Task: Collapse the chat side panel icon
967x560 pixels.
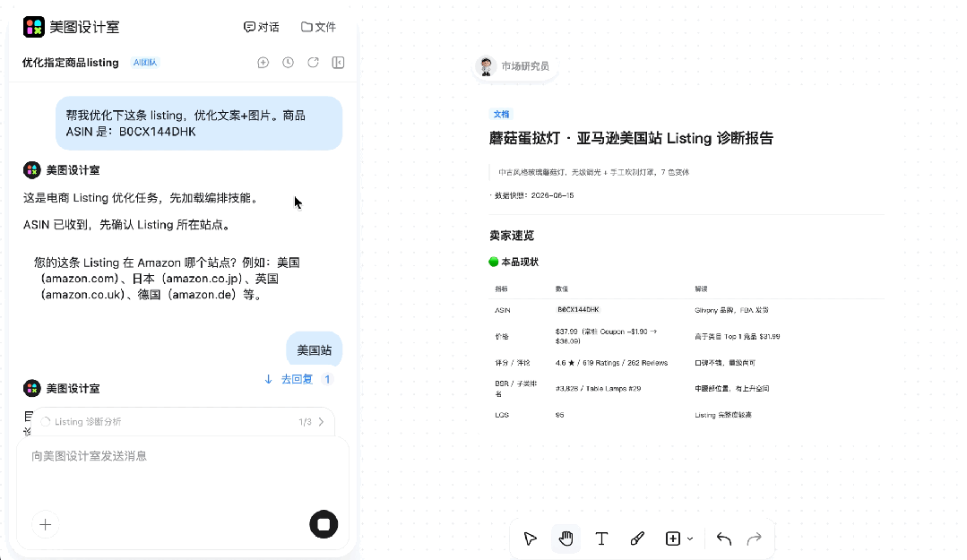Action: pyautogui.click(x=338, y=63)
